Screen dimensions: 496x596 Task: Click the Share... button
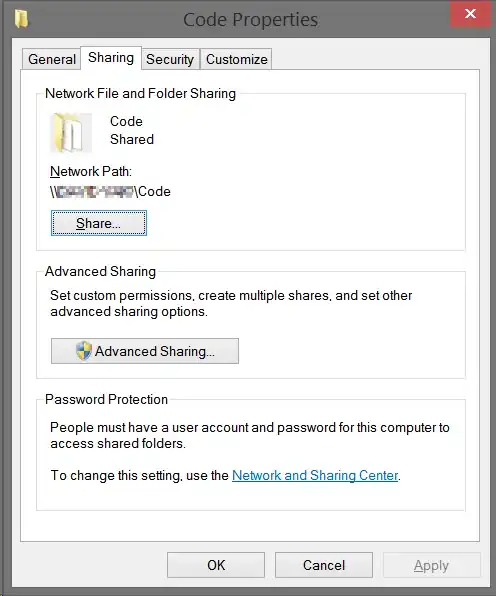(x=99, y=223)
